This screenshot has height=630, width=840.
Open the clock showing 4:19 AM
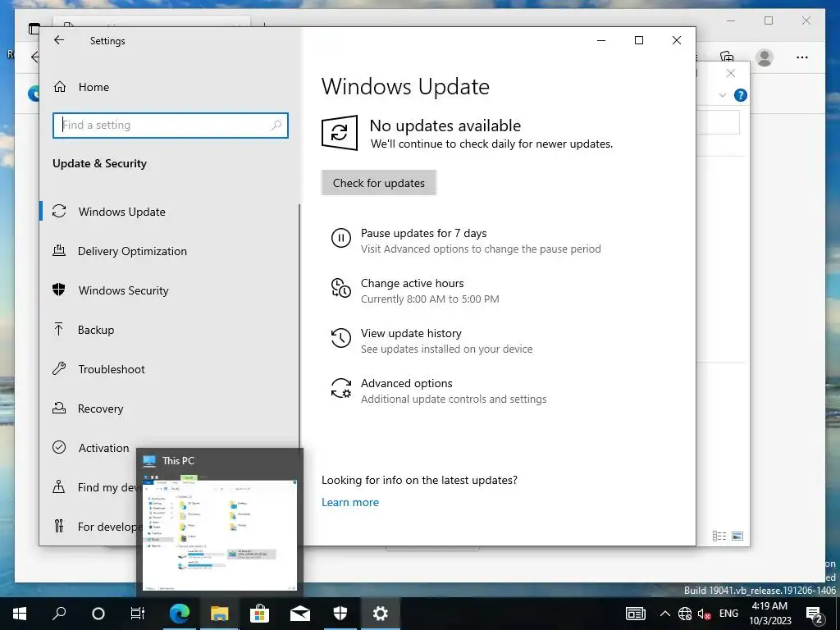pos(769,614)
